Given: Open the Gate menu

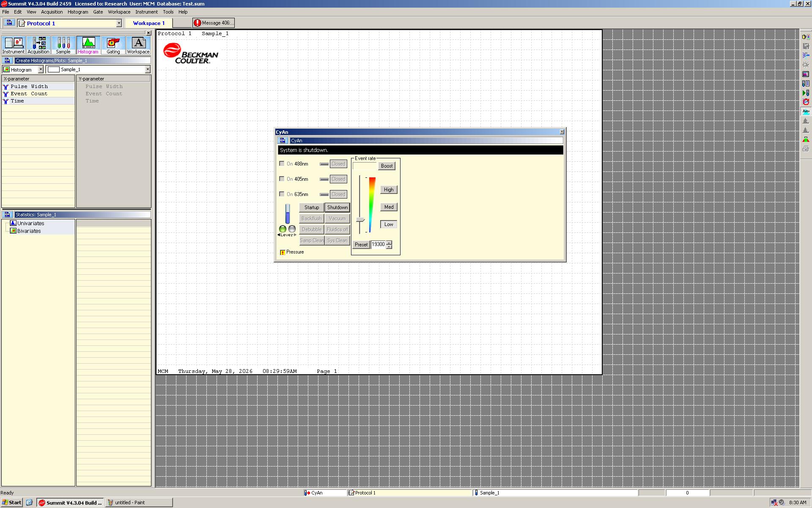Looking at the screenshot, I should click(x=98, y=12).
